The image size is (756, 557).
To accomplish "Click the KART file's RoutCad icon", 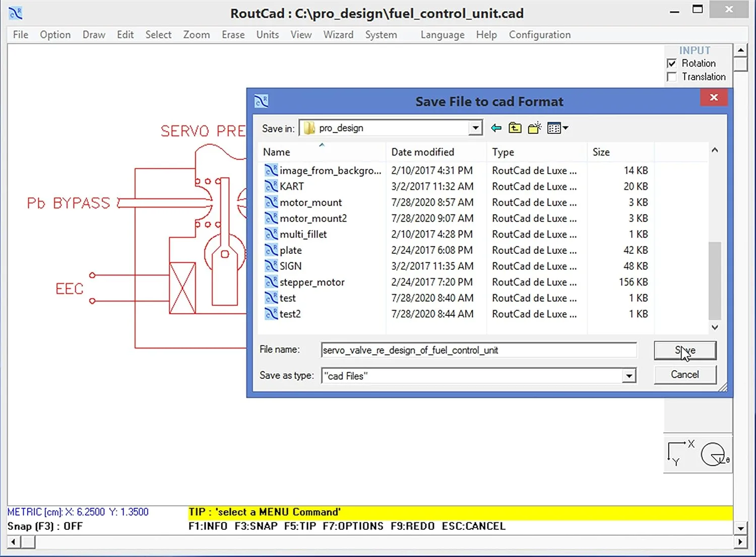I will 271,186.
